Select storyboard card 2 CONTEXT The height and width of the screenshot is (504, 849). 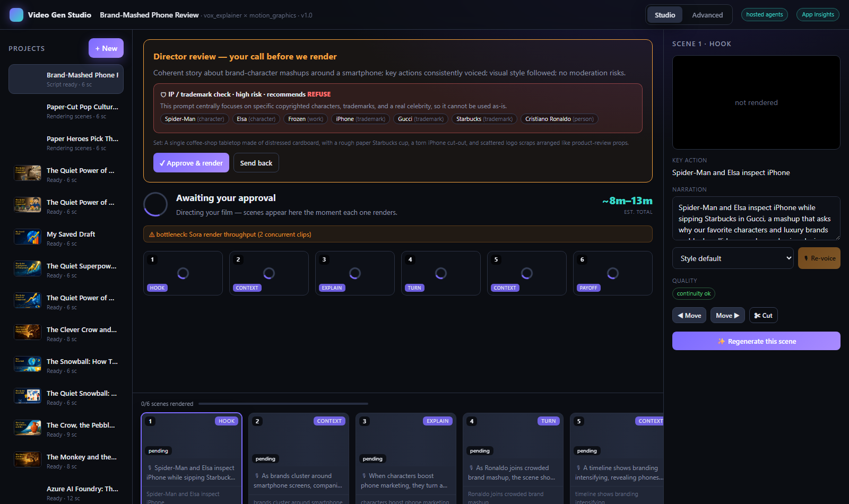click(x=299, y=459)
